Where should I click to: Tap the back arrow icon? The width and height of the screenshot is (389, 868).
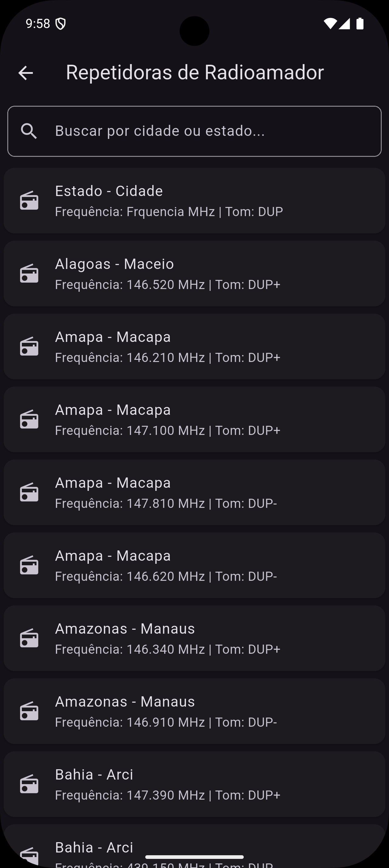pos(26,73)
